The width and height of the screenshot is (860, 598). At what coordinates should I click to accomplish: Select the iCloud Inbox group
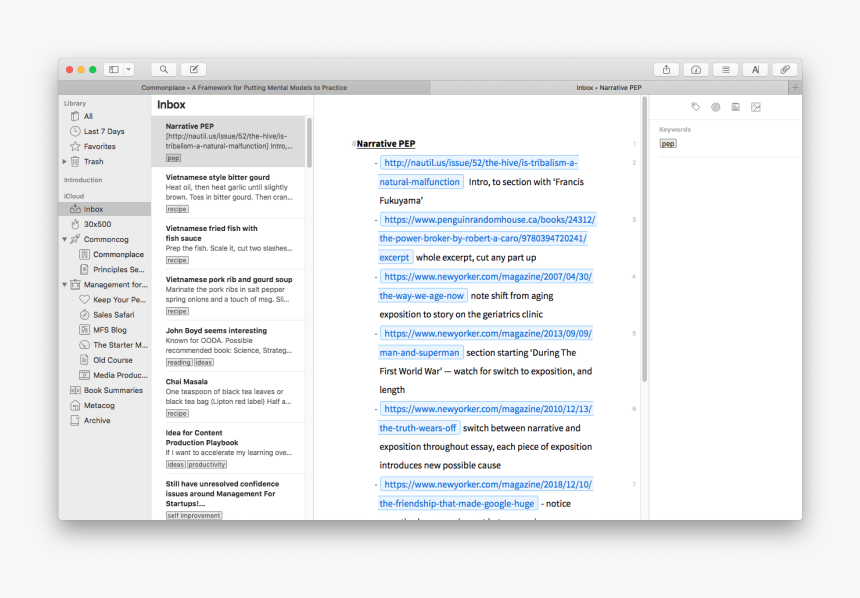point(105,209)
